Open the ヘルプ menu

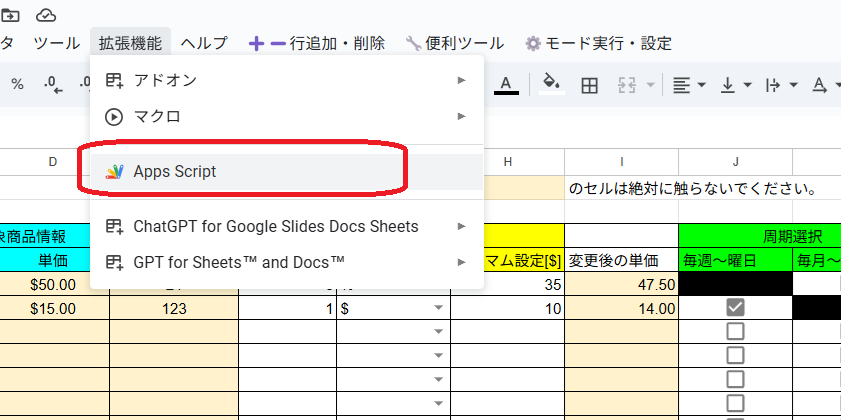coord(204,43)
